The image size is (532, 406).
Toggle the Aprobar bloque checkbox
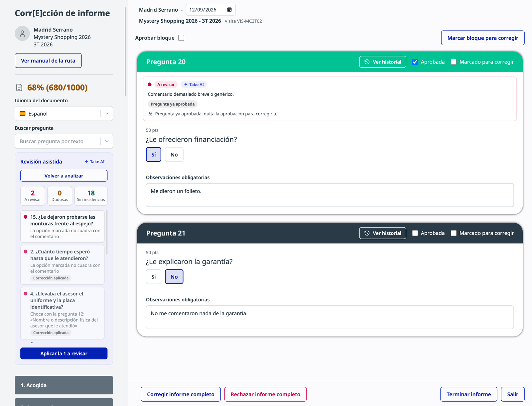click(x=181, y=38)
